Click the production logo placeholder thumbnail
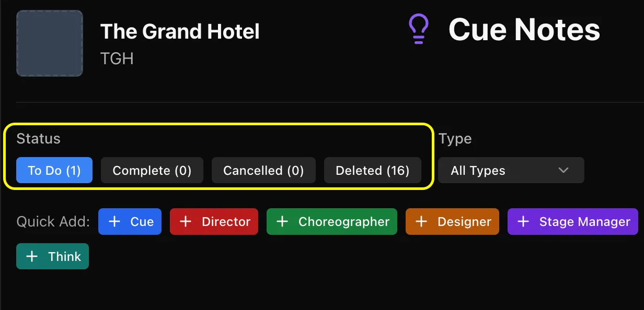Image resolution: width=644 pixels, height=310 pixels. pos(50,43)
